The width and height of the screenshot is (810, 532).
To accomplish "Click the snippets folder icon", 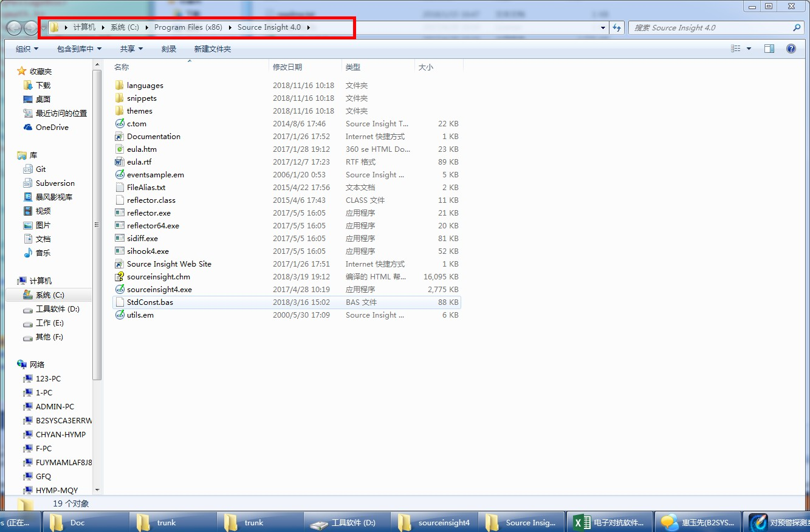I will [x=120, y=98].
